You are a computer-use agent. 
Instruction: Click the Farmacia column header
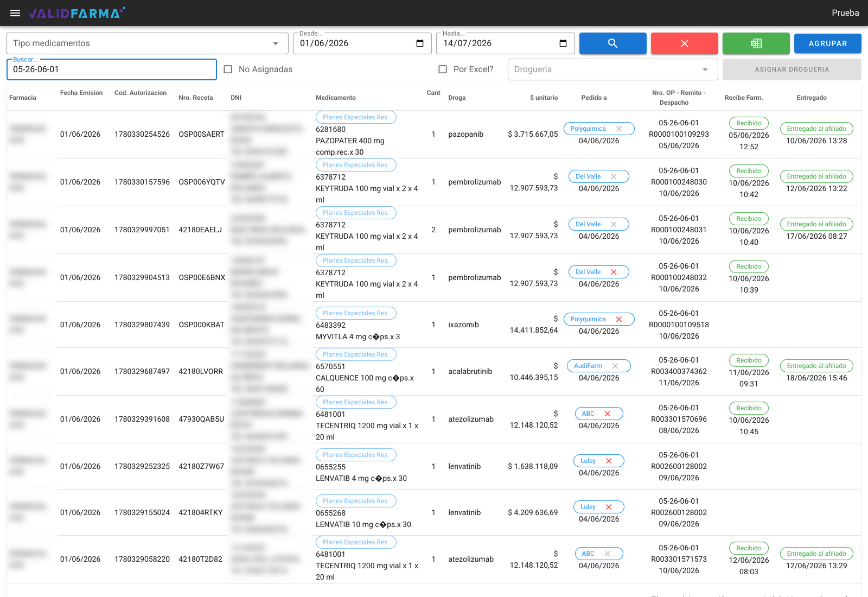coord(23,98)
